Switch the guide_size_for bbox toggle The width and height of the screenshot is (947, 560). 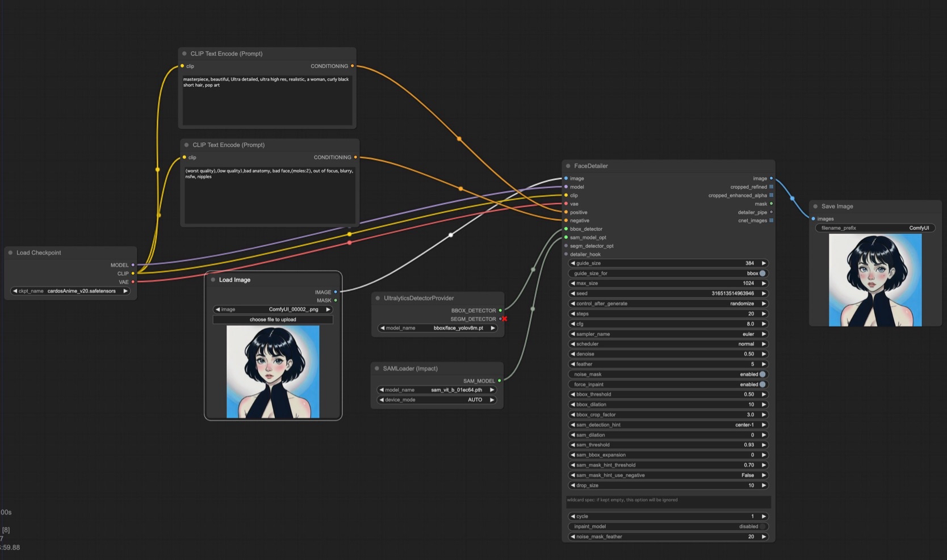tap(762, 273)
